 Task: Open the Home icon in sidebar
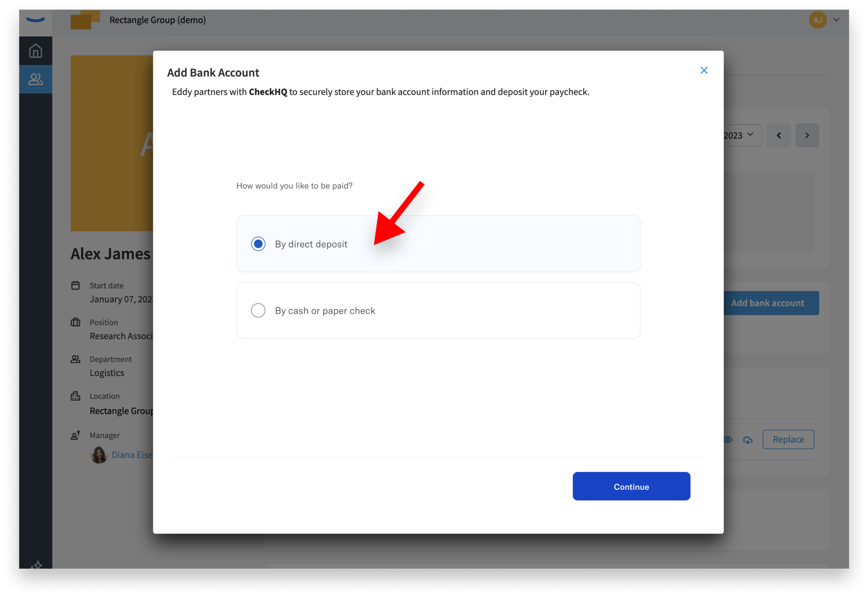[x=35, y=51]
